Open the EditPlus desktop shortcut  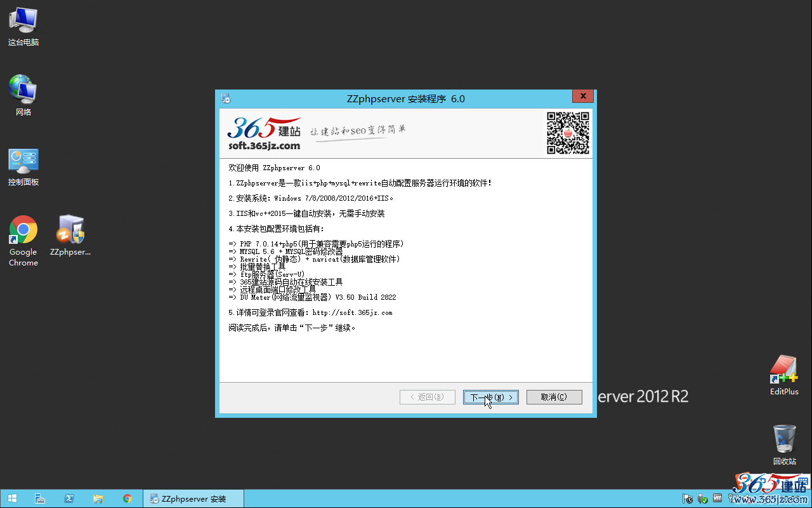point(784,375)
